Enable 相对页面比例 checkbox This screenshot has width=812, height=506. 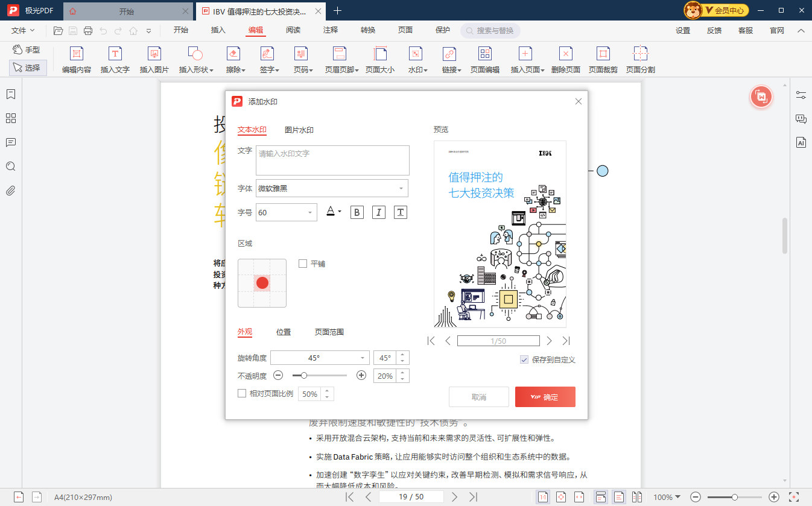(x=242, y=394)
